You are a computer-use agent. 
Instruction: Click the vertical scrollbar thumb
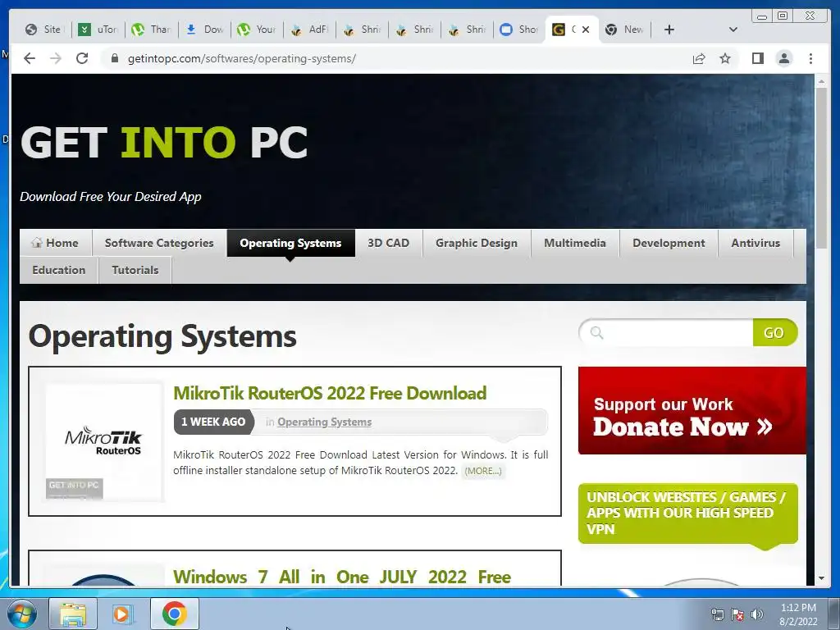pyautogui.click(x=821, y=167)
